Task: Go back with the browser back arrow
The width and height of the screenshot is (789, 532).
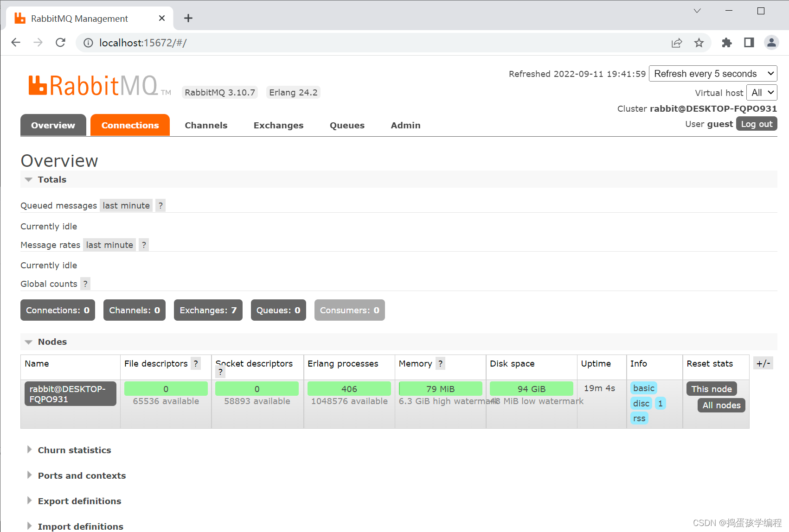Action: pos(16,43)
